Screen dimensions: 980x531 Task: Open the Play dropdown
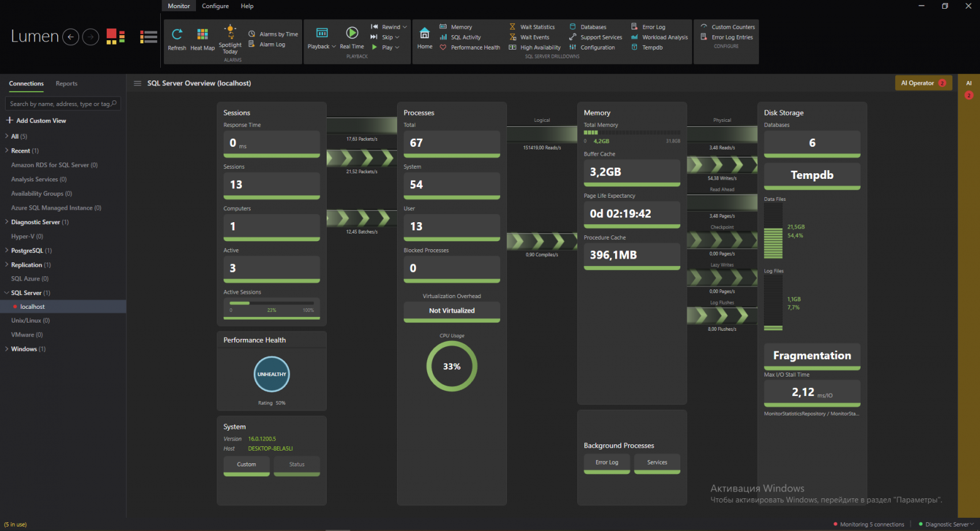[385, 47]
